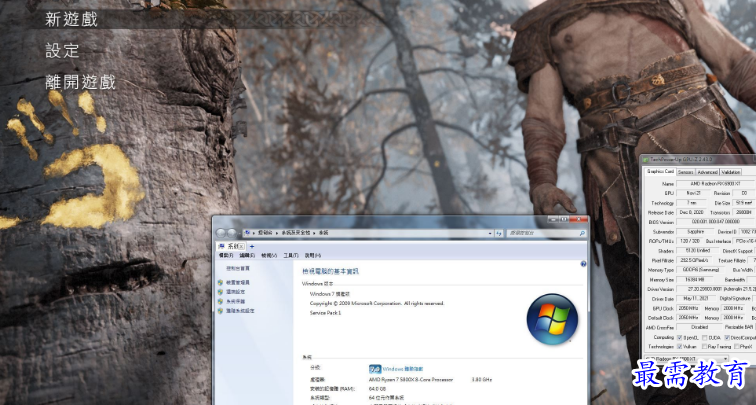756x405 pixels.
Task: Click the BIOS Version field in GPU-Z
Action: [716, 222]
